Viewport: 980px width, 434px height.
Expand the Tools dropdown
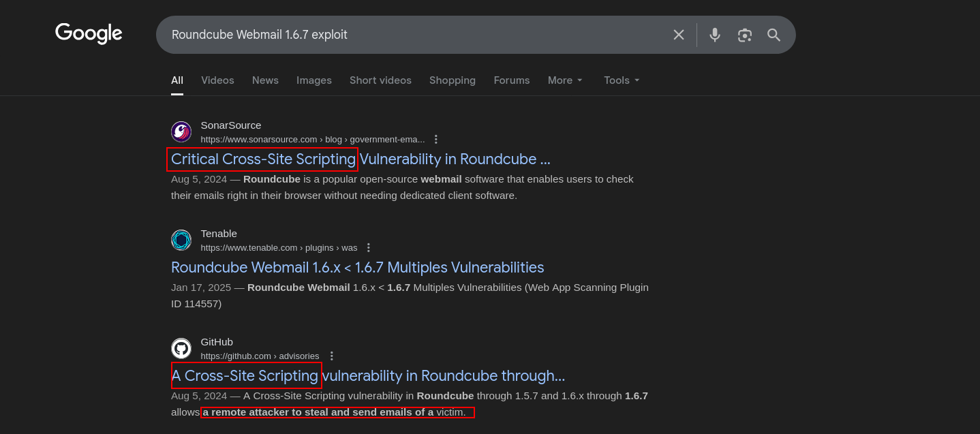tap(622, 80)
